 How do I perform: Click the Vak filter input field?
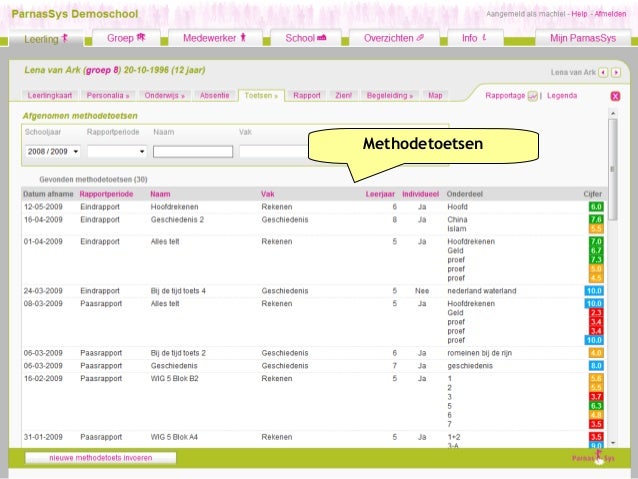coord(273,152)
